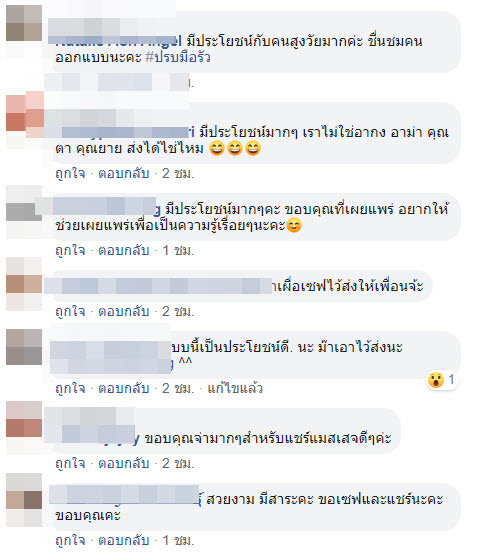Click ตอบกลับ under the อากง อาม่า comment
This screenshot has width=491, height=556.
[x=123, y=173]
